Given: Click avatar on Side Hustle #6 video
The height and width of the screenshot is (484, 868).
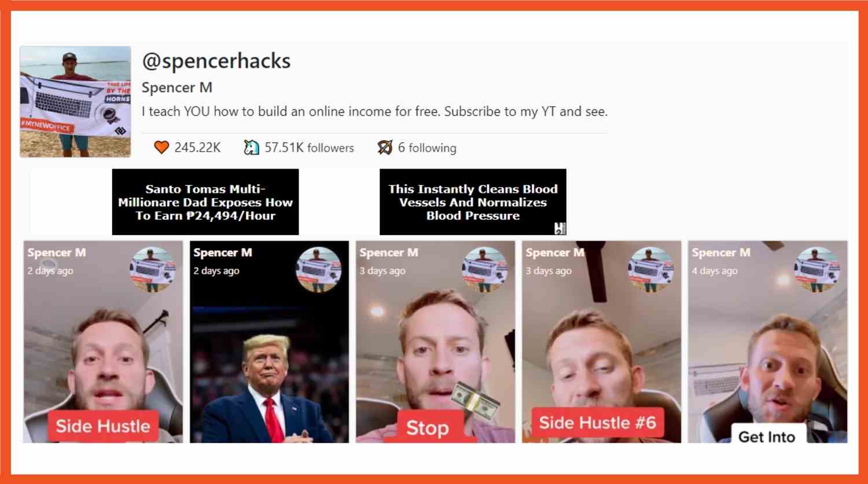Looking at the screenshot, I should pyautogui.click(x=650, y=269).
